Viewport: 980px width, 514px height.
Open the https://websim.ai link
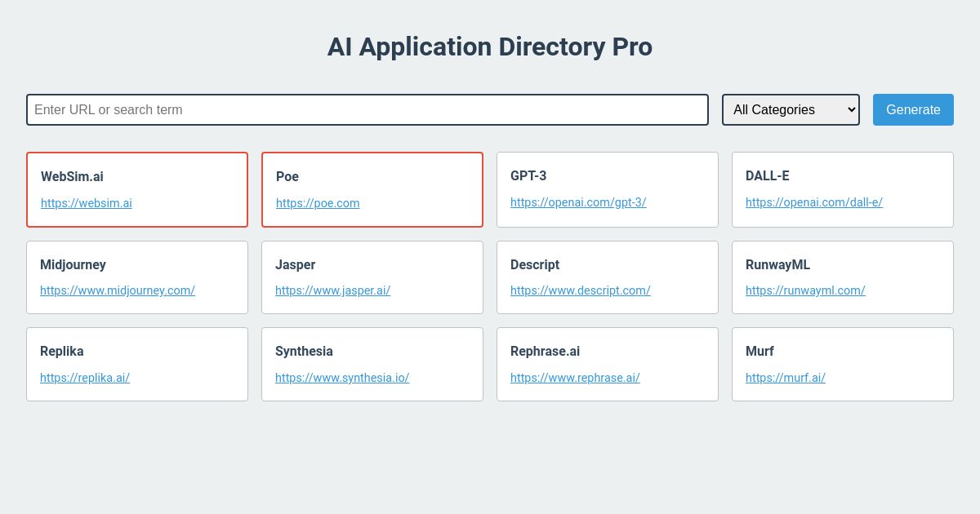[86, 203]
